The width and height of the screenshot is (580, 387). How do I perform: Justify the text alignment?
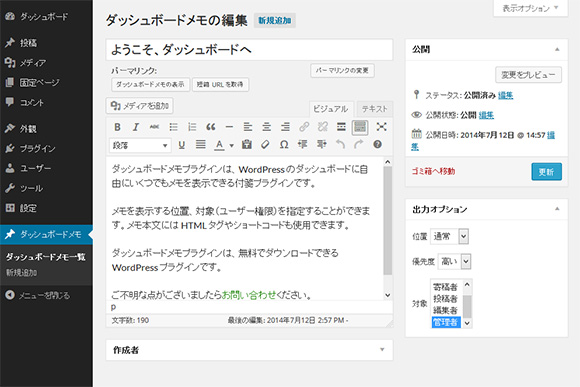click(200, 144)
